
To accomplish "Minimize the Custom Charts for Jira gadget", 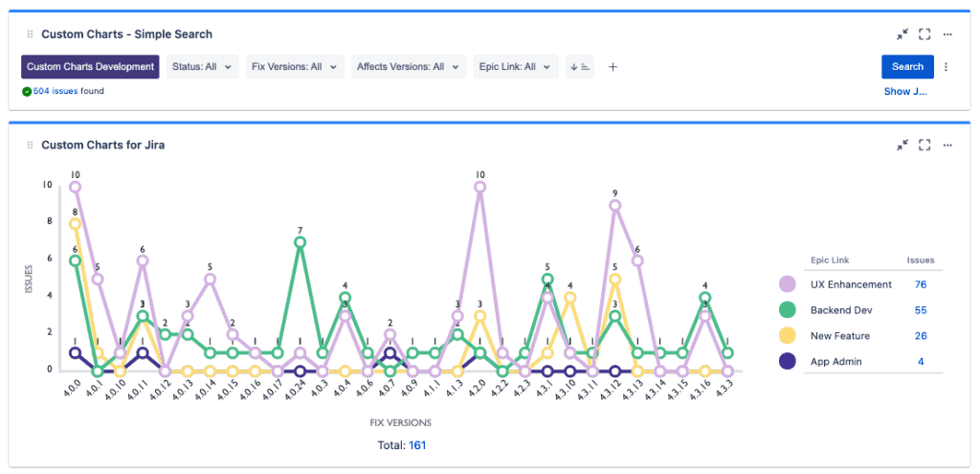I will [x=902, y=146].
